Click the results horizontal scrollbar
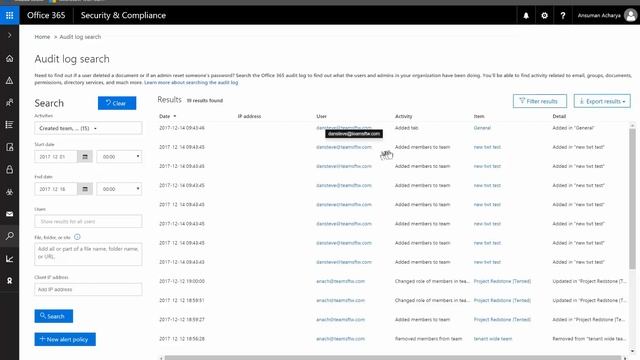Screen dimensions: 640x360 [x=393, y=358]
